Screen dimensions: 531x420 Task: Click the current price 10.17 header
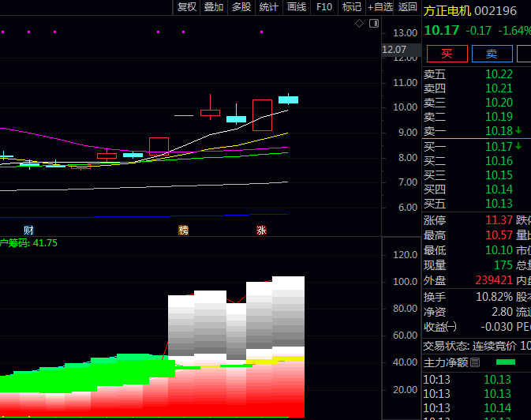(442, 31)
